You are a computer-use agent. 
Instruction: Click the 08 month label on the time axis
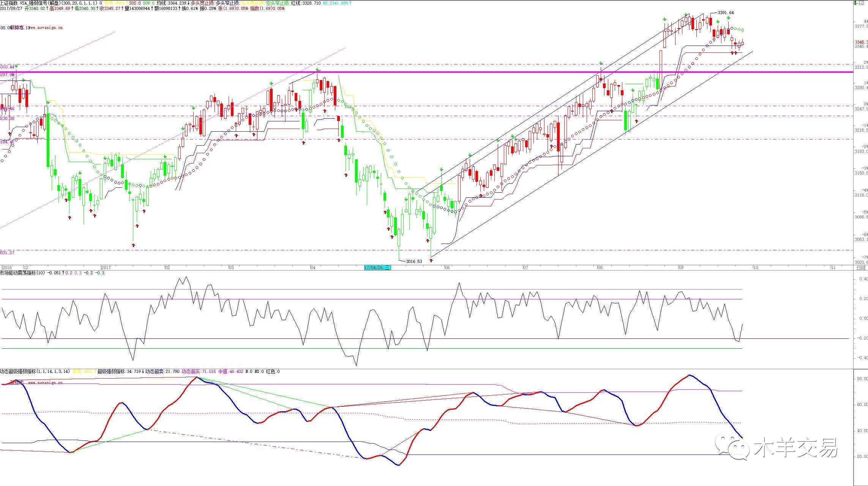[600, 267]
